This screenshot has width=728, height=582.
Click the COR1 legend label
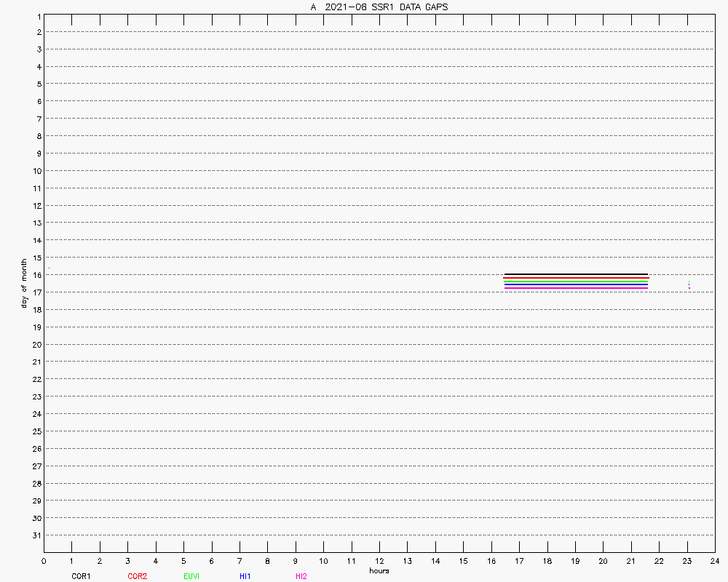tap(81, 576)
